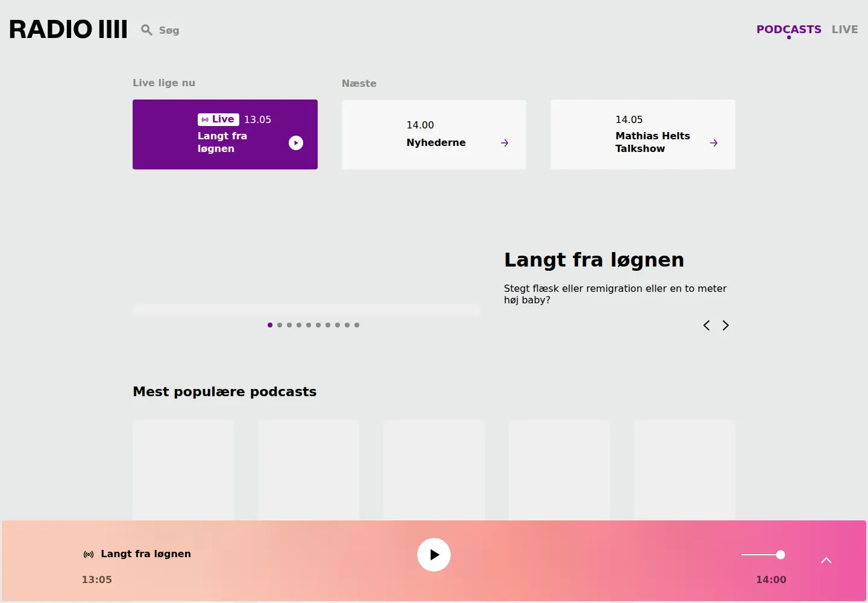This screenshot has height=603, width=868.
Task: Click the 'Stegt flæsk eller remigration' description
Action: (x=615, y=294)
